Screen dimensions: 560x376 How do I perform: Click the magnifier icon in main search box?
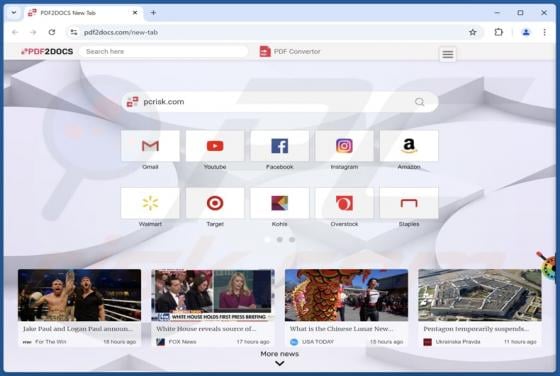(420, 102)
